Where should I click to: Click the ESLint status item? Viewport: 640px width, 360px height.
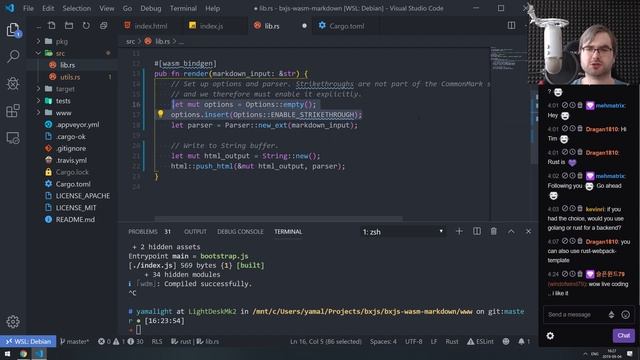[480, 341]
